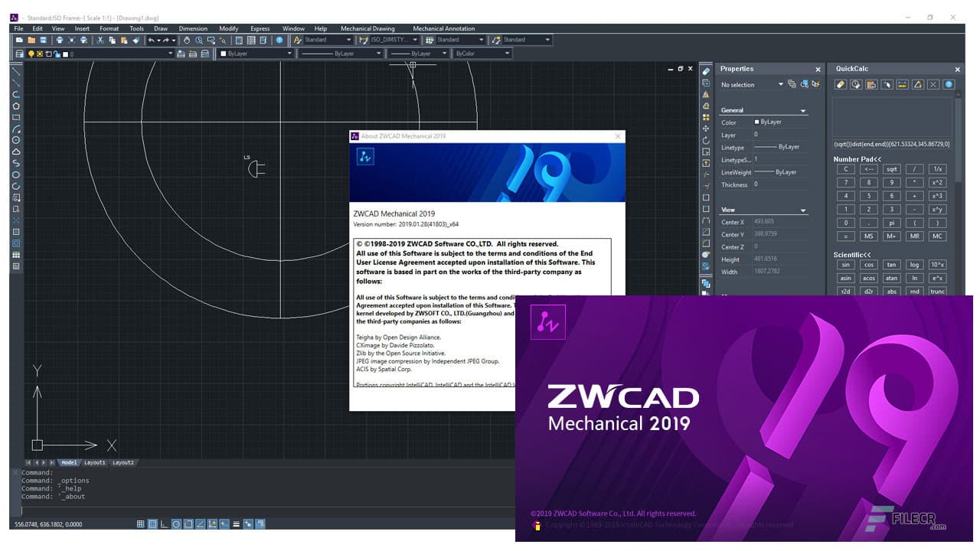This screenshot has height=551, width=980.
Task: Select the Line tool in the drawing toolbar
Action: [x=16, y=71]
